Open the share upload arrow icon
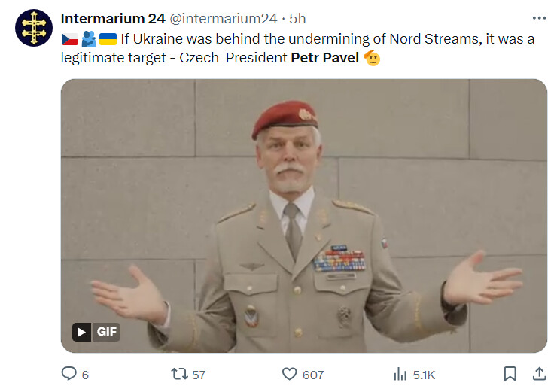 [x=539, y=374]
